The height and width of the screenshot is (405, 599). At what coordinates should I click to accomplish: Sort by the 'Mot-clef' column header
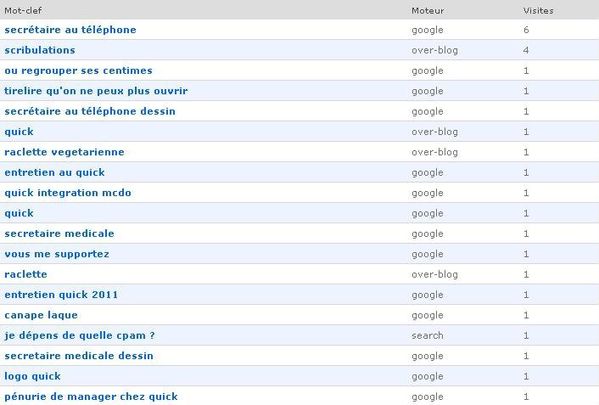point(23,11)
